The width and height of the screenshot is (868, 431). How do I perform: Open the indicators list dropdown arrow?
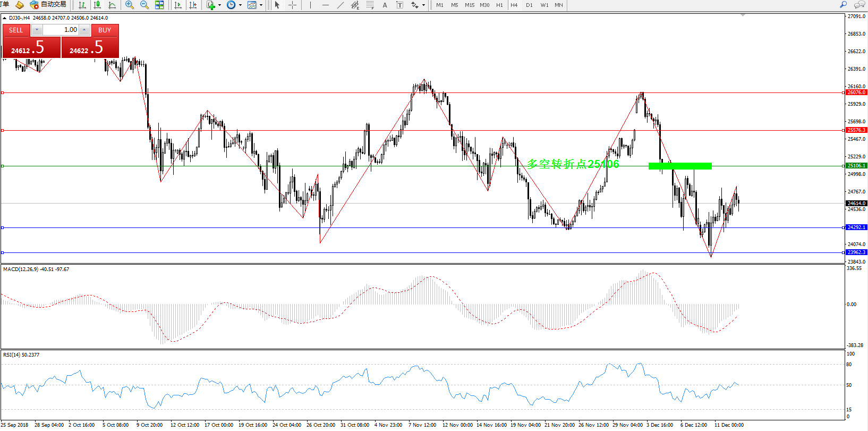click(219, 5)
